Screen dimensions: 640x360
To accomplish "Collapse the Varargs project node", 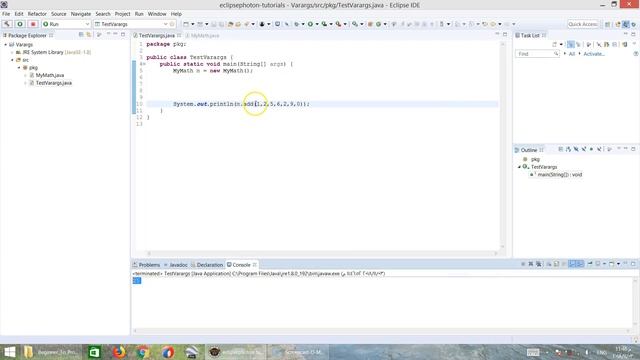I will (5, 44).
